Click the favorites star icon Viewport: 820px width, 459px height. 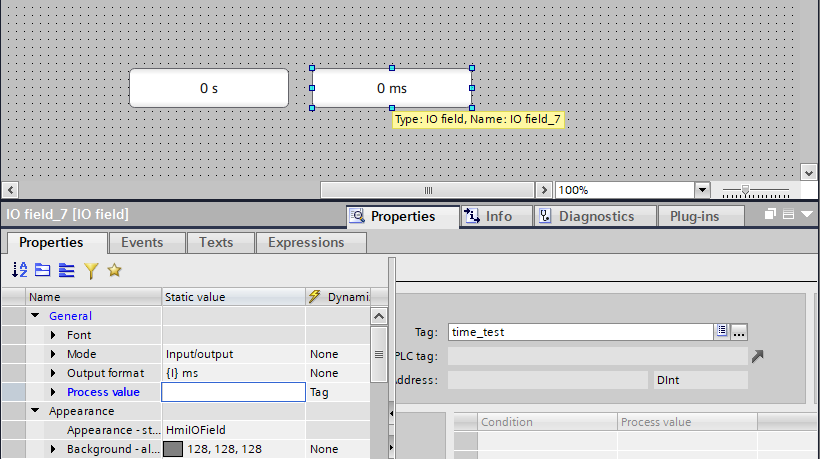(115, 270)
